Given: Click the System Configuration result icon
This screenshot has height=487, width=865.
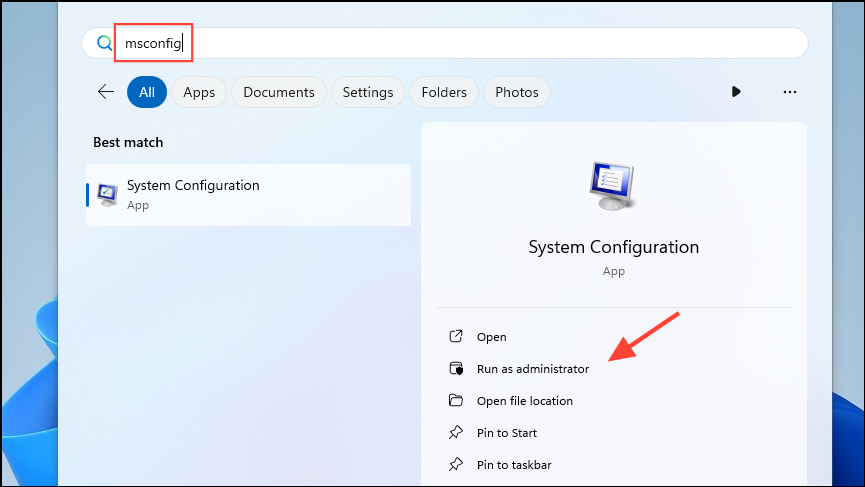Looking at the screenshot, I should 108,195.
